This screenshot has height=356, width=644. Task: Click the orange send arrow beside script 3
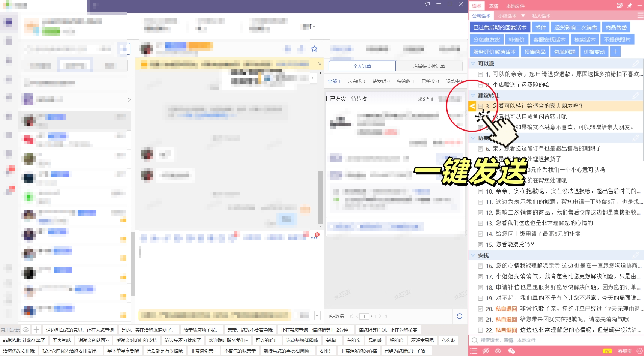[472, 106]
